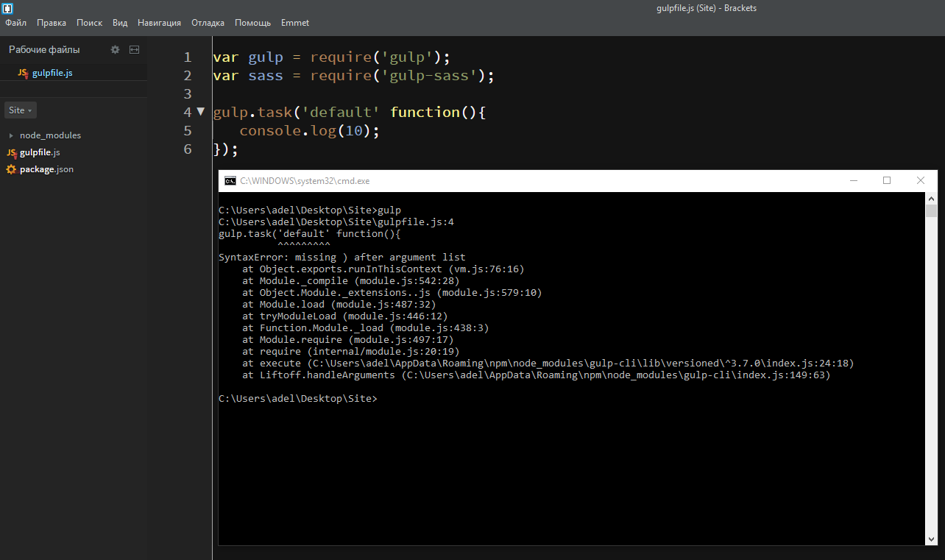The width and height of the screenshot is (945, 560).
Task: Open gulpfile.js in project tree
Action: pyautogui.click(x=40, y=152)
